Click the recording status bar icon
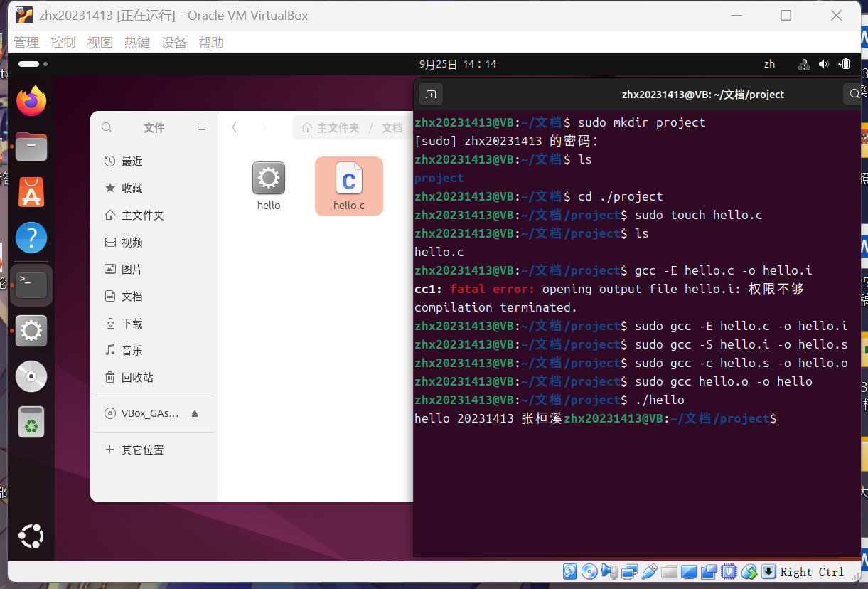 point(709,572)
